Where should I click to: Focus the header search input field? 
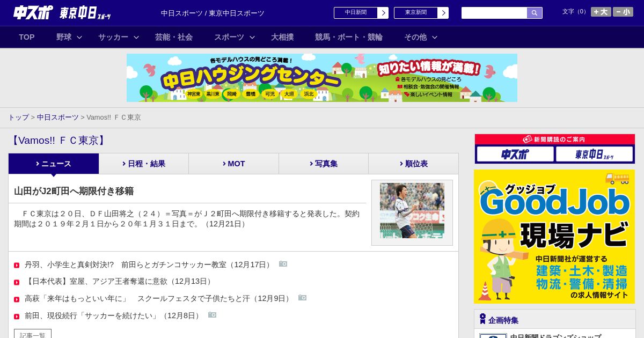[x=494, y=13]
